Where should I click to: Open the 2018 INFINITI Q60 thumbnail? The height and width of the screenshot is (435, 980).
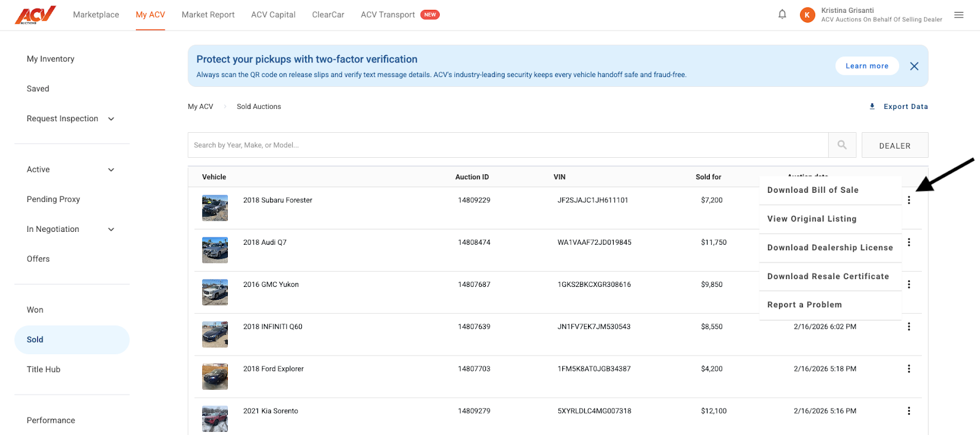pos(215,335)
